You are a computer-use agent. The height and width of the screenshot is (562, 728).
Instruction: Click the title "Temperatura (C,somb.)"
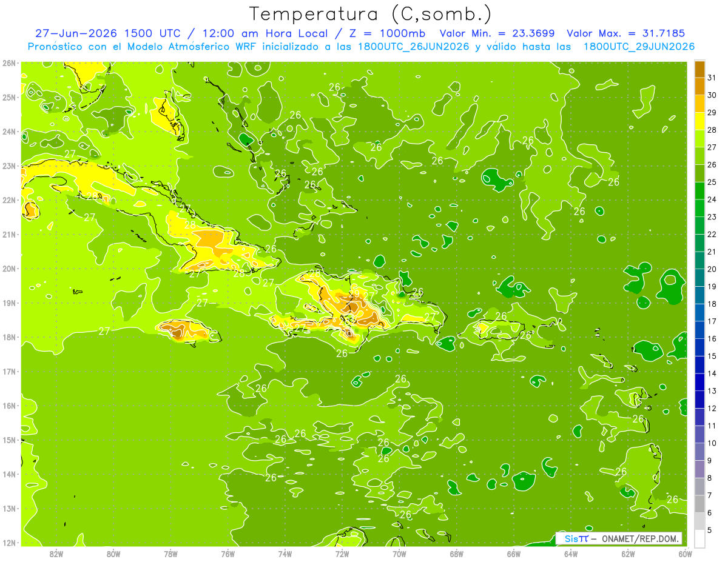[371, 14]
